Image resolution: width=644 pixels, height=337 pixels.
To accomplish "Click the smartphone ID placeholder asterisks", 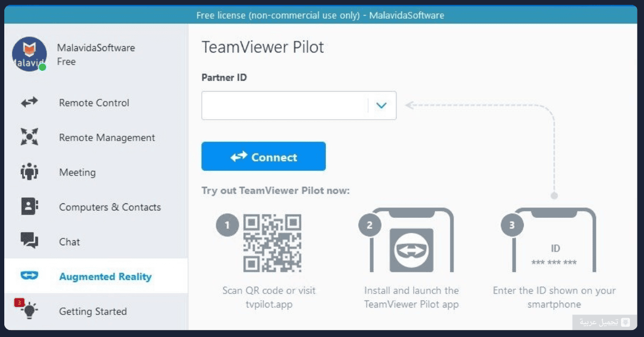I will pos(554,263).
